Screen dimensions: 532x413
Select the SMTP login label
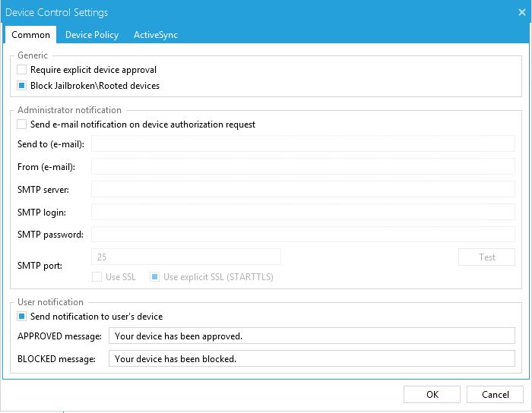[x=41, y=212]
